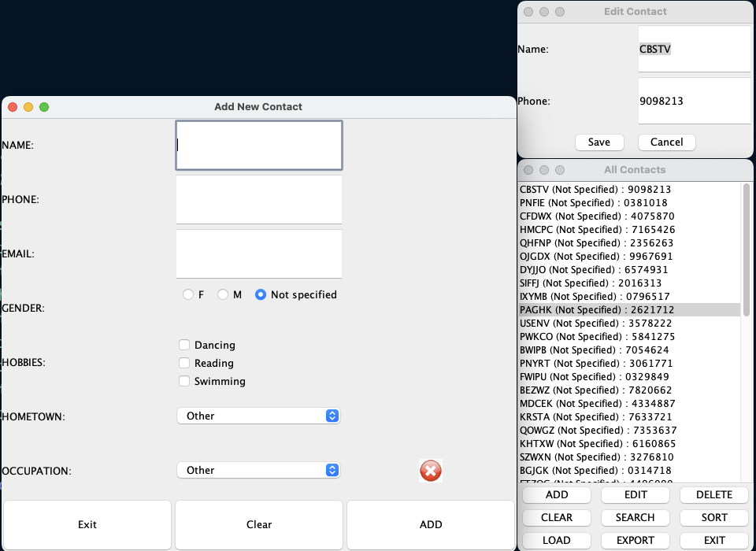Maximize the Add New Contact window

(x=44, y=107)
